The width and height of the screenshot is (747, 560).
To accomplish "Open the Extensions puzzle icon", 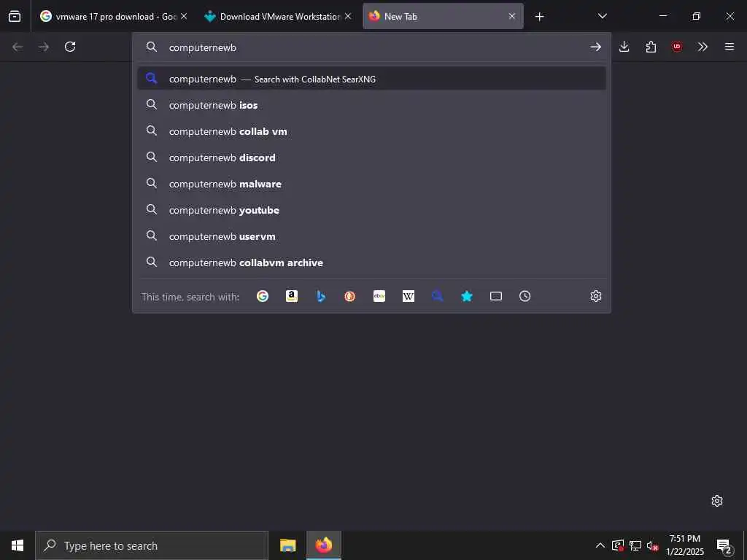I will coord(651,47).
